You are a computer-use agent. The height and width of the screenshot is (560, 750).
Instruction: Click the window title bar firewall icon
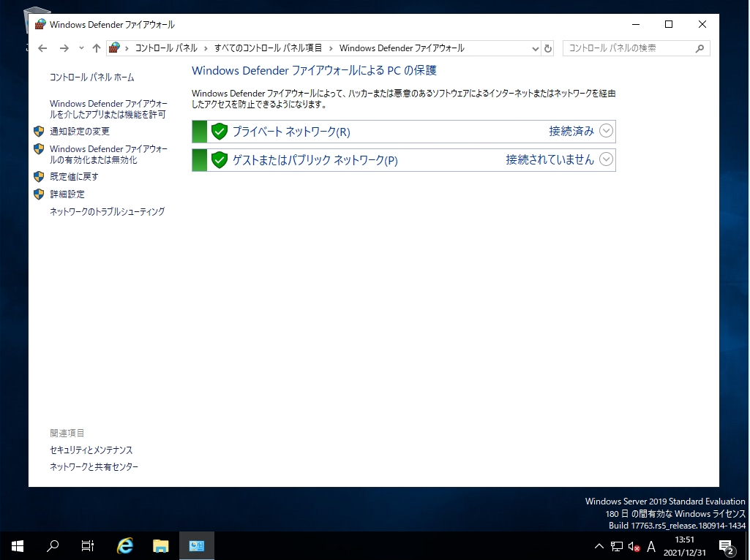click(41, 24)
